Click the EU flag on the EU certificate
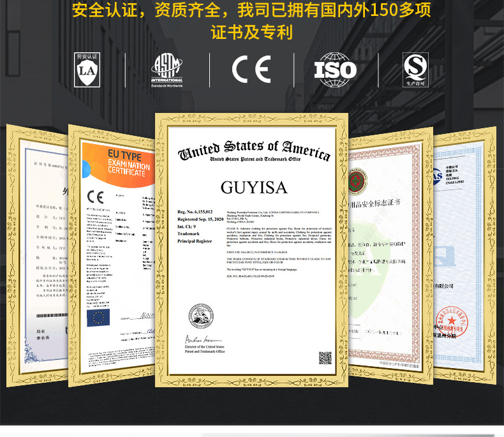This screenshot has height=437, width=504. 98,318
